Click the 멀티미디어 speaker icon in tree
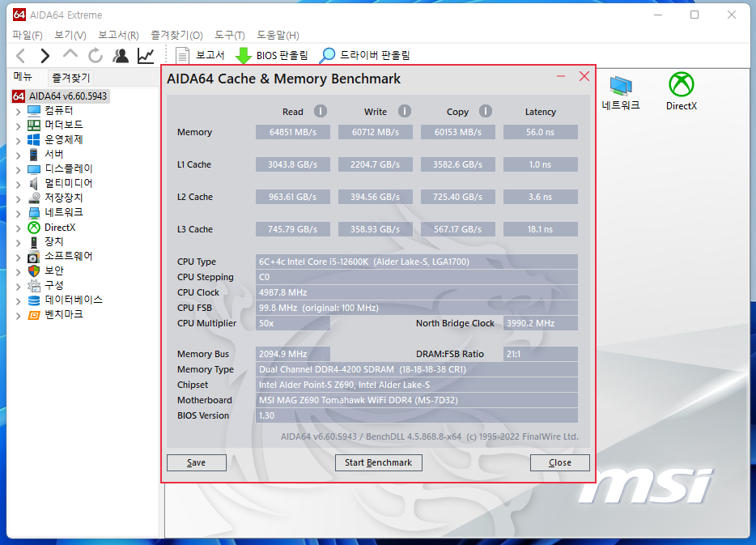756x545 pixels. pos(34,184)
